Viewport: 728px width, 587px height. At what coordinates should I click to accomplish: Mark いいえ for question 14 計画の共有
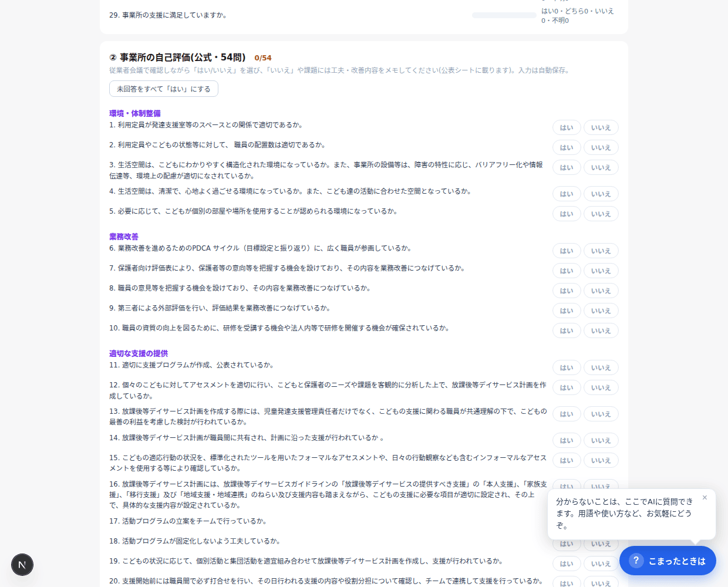[601, 440]
